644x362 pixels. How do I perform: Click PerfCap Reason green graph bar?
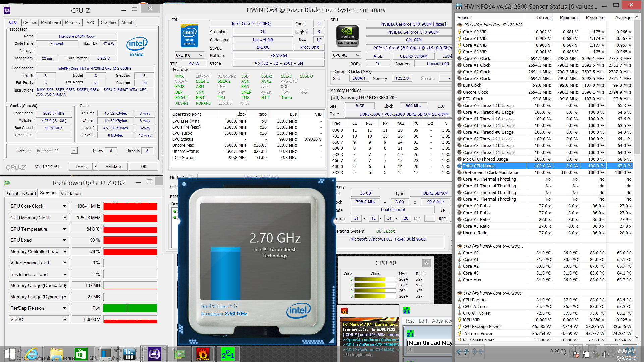point(130,308)
